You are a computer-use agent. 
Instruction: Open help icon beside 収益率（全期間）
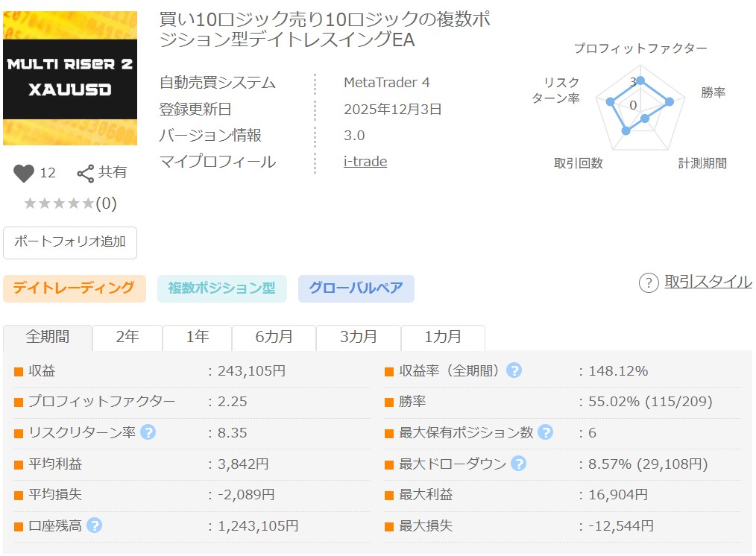(514, 370)
